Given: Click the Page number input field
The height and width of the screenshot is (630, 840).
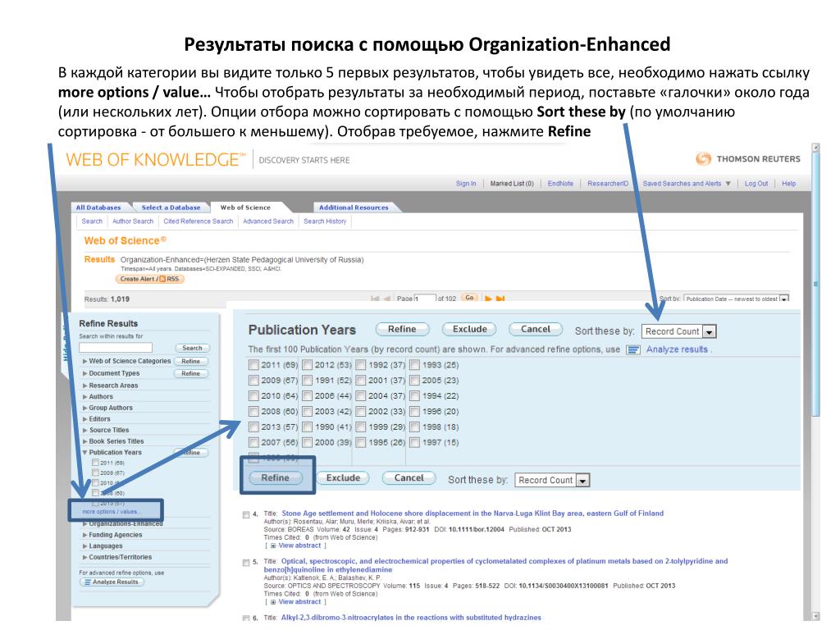Looking at the screenshot, I should click(425, 299).
